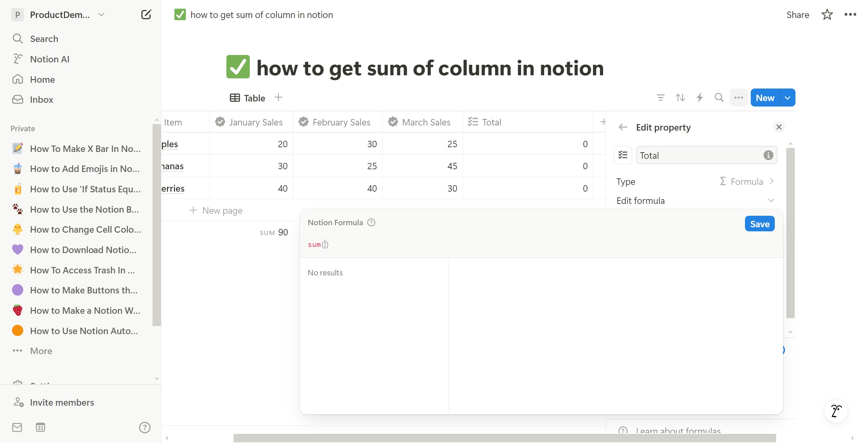The image size is (868, 443).
Task: Click the sidebar vertical scrollbar
Action: [x=156, y=225]
